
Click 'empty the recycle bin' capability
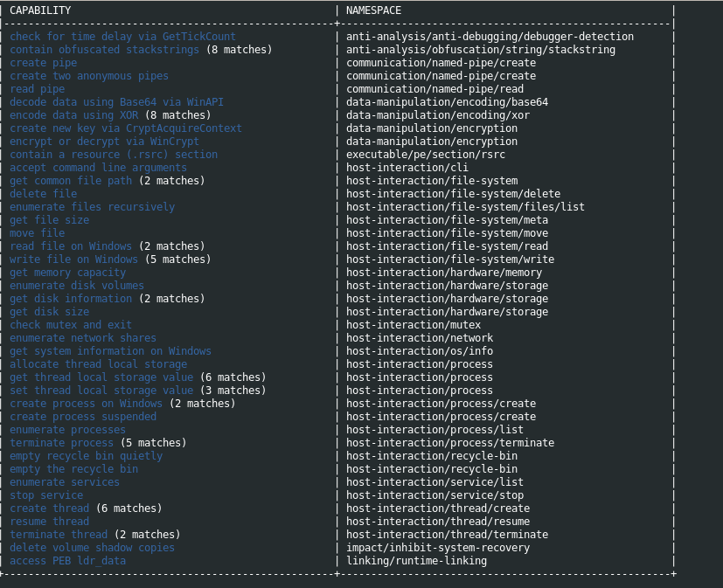(x=73, y=468)
